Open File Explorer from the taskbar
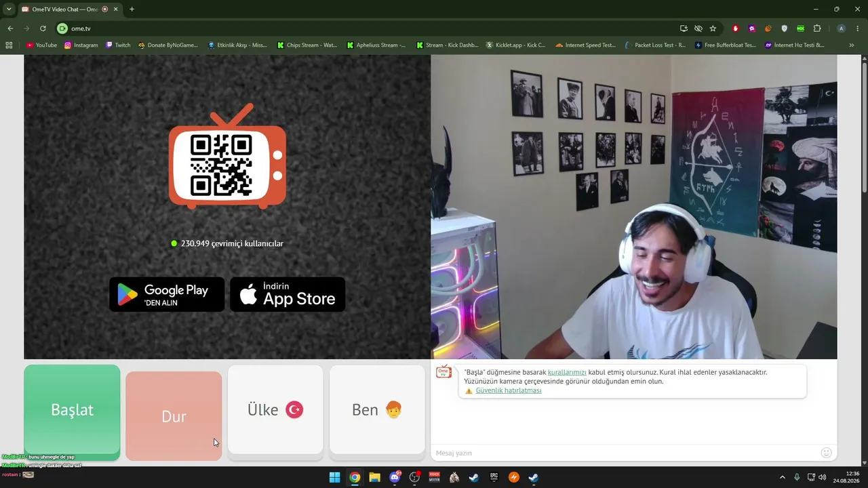The image size is (868, 488). (374, 477)
